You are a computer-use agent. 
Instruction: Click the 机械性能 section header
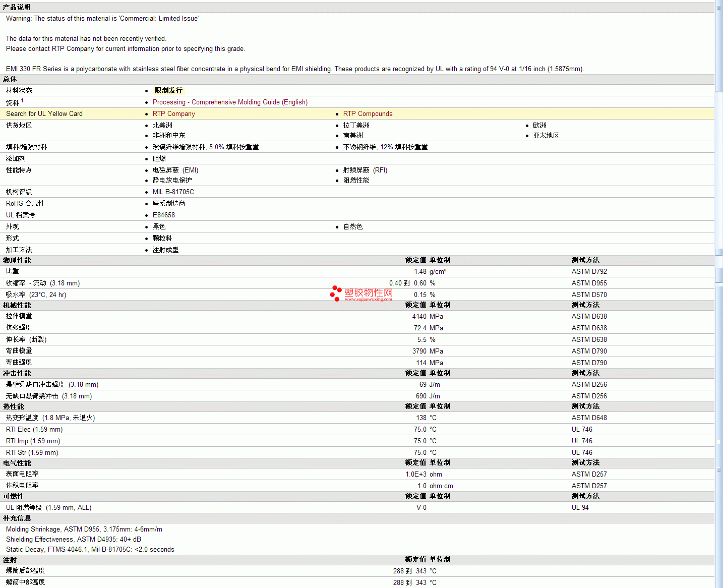(17, 305)
